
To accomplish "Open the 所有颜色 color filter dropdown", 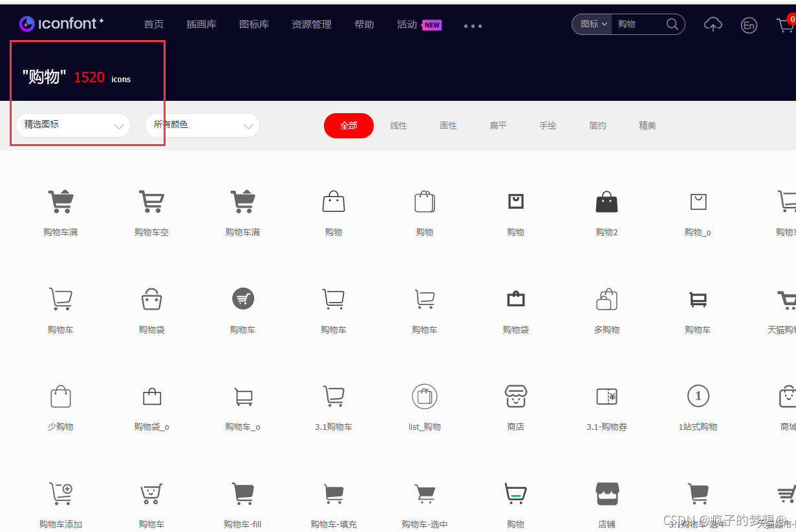I will click(x=202, y=125).
